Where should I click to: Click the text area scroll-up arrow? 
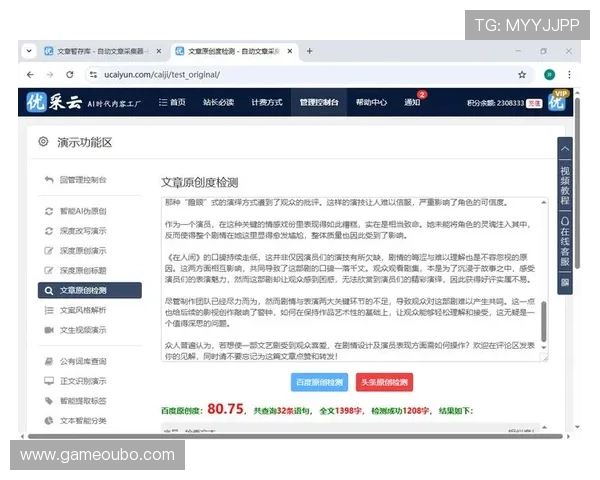click(544, 202)
